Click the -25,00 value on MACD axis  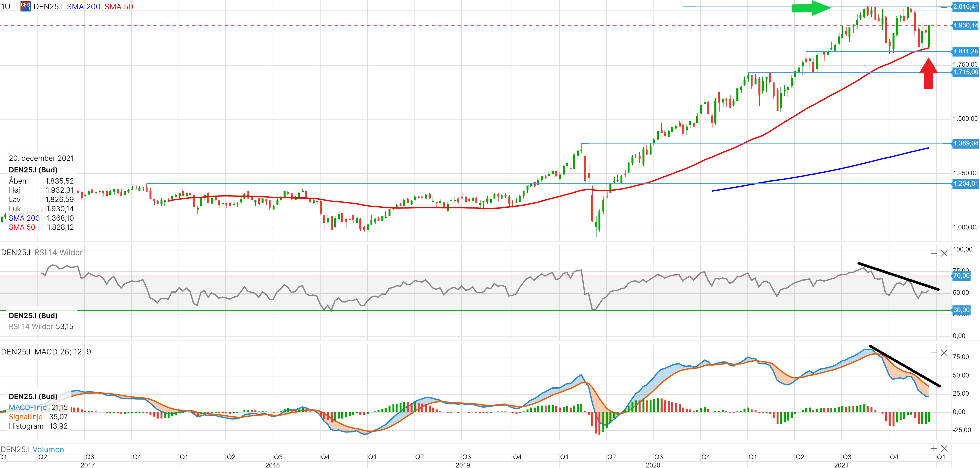point(962,430)
